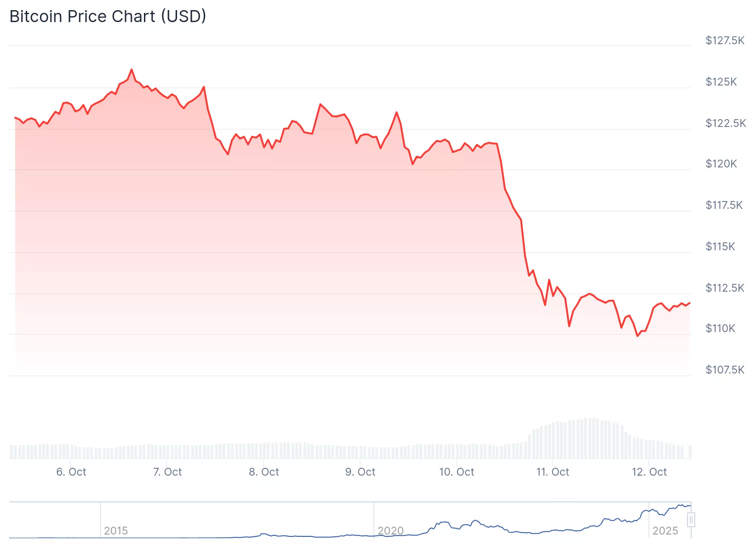
Task: Jump to 2020 in the navigator timeline
Action: click(x=390, y=531)
